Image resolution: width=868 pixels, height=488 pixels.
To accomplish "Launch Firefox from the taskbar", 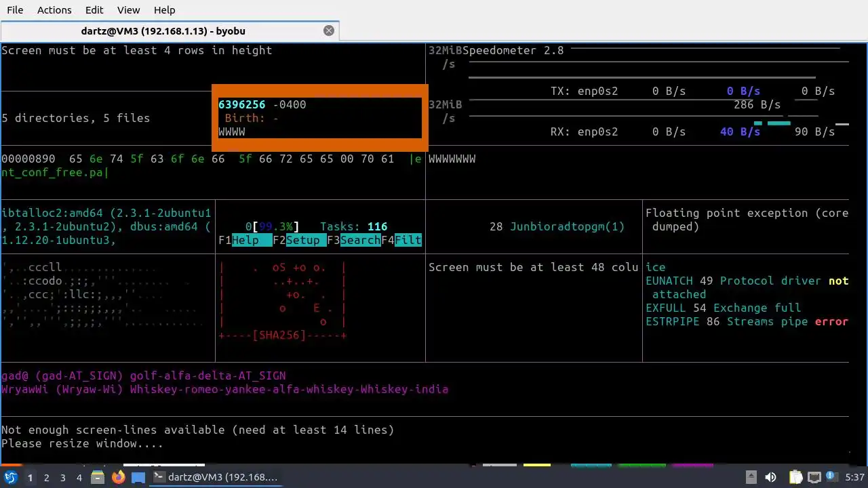I will [118, 477].
